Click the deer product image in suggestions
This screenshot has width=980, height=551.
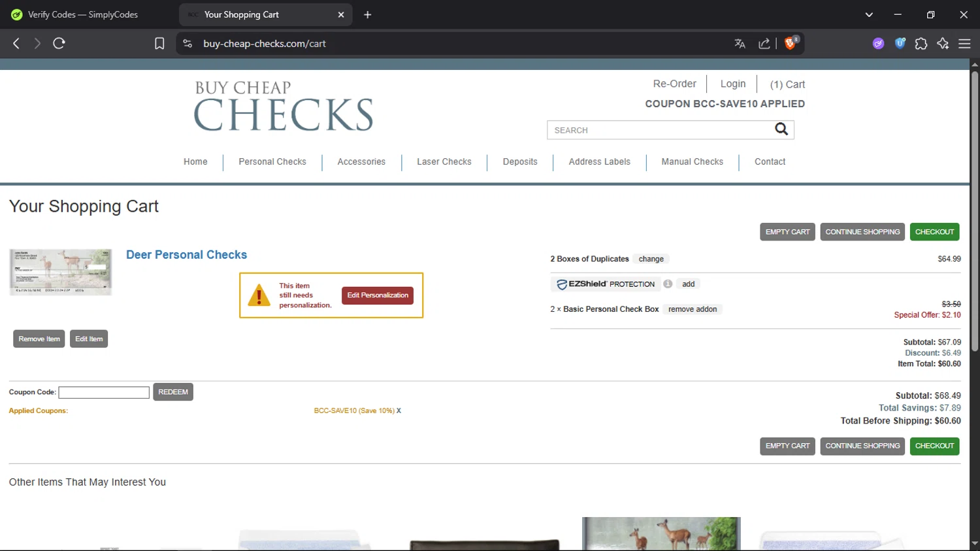661,533
